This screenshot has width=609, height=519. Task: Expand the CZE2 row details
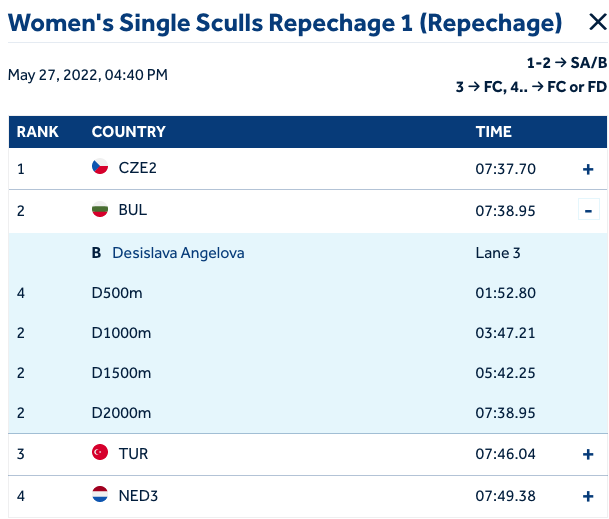coord(588,169)
